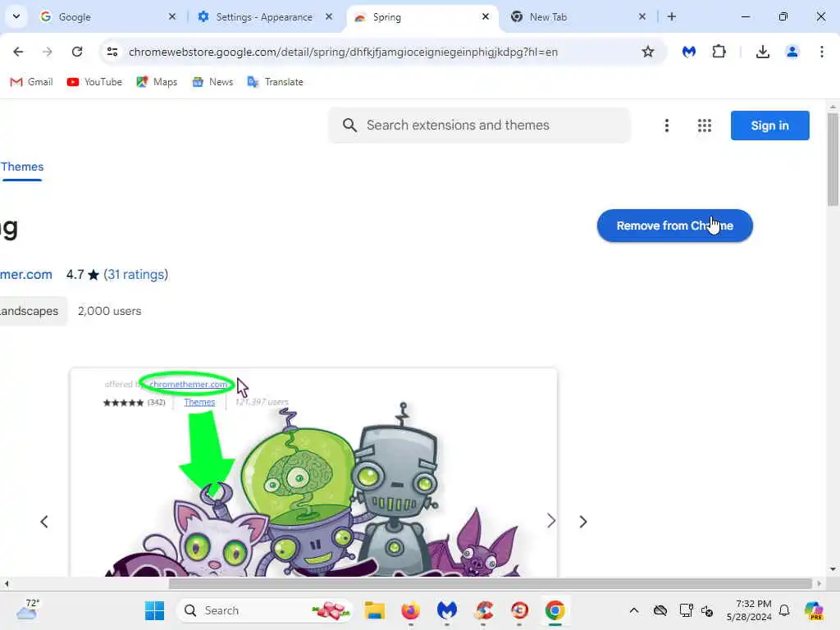Select the Spring tab
This screenshot has width=840, height=630.
click(422, 17)
